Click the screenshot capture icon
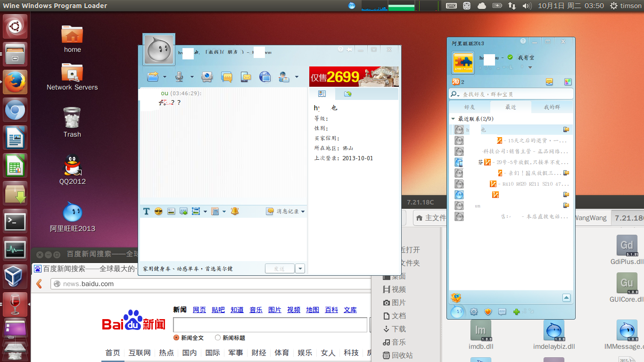 (196, 211)
